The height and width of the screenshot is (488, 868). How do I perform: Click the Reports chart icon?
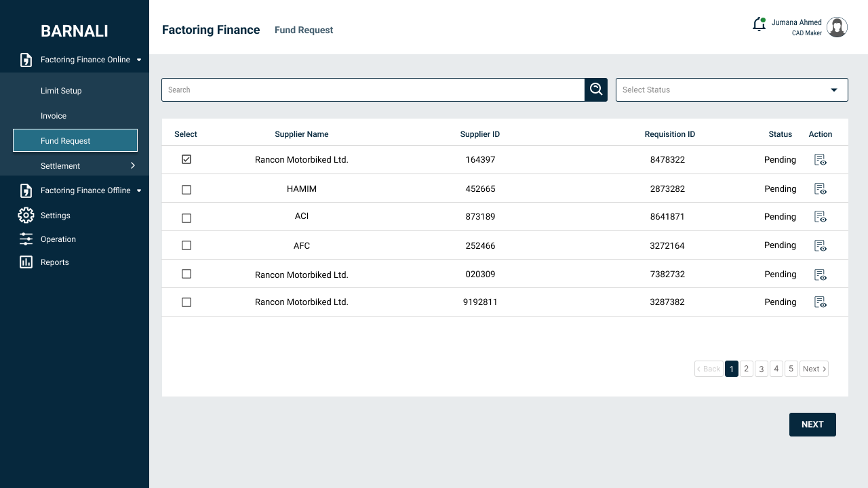[26, 262]
